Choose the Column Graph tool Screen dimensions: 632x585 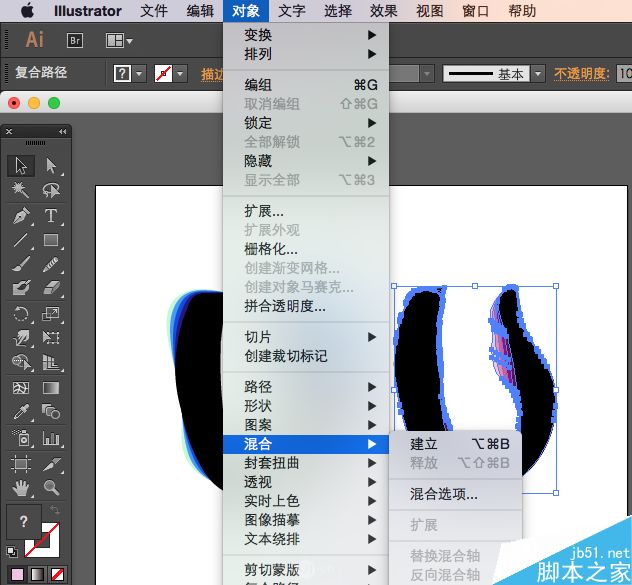point(51,438)
